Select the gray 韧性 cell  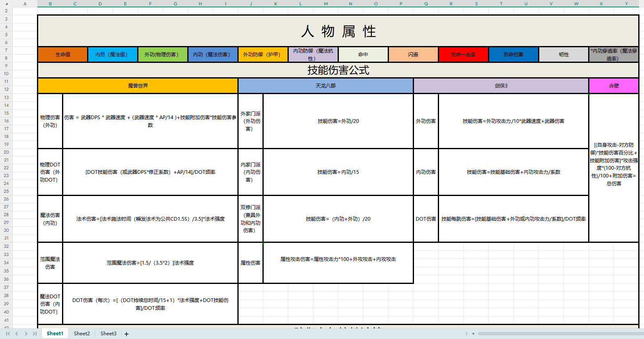(x=563, y=54)
